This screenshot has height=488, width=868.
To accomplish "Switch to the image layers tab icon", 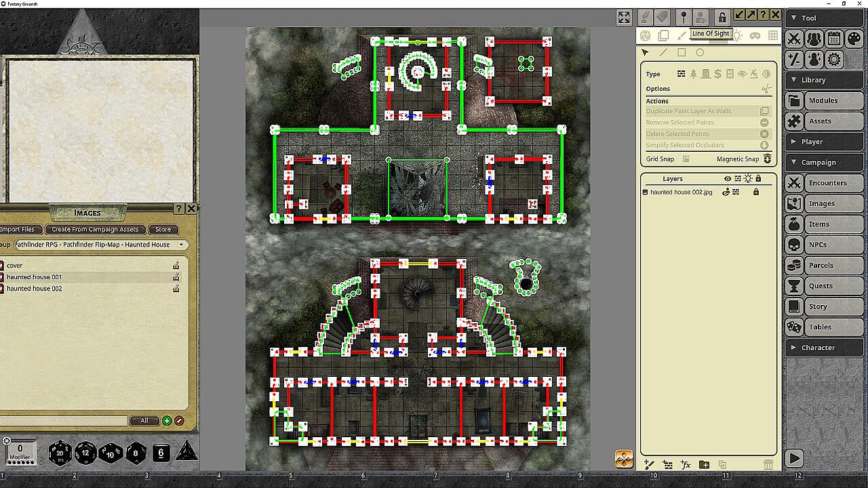I will point(664,35).
